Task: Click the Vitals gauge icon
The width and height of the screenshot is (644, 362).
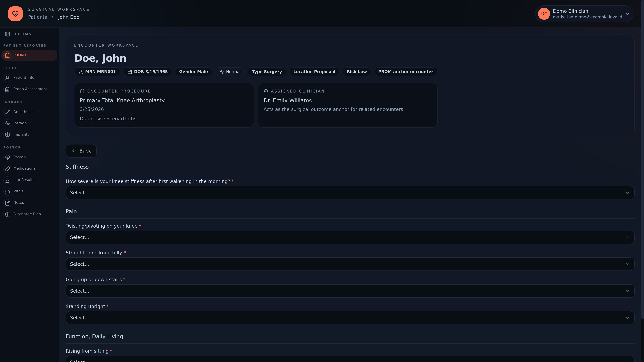Action: [x=8, y=191]
